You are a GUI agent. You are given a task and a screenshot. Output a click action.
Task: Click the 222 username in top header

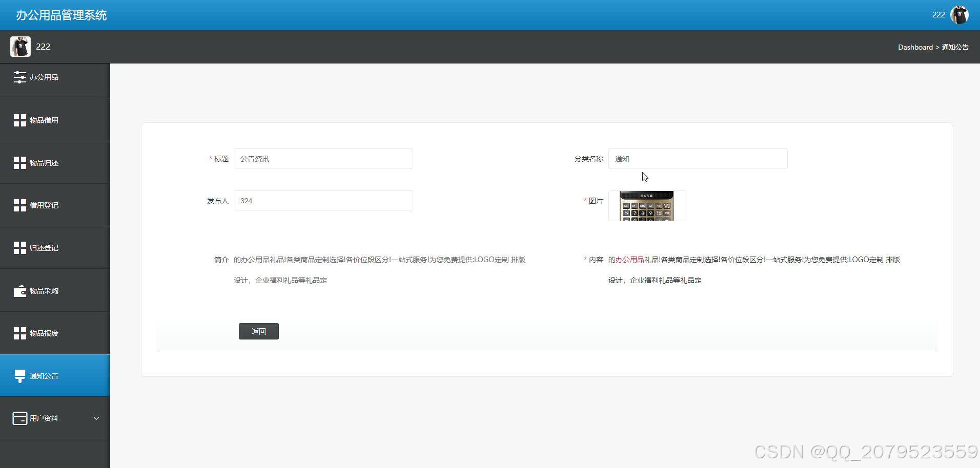coord(938,15)
